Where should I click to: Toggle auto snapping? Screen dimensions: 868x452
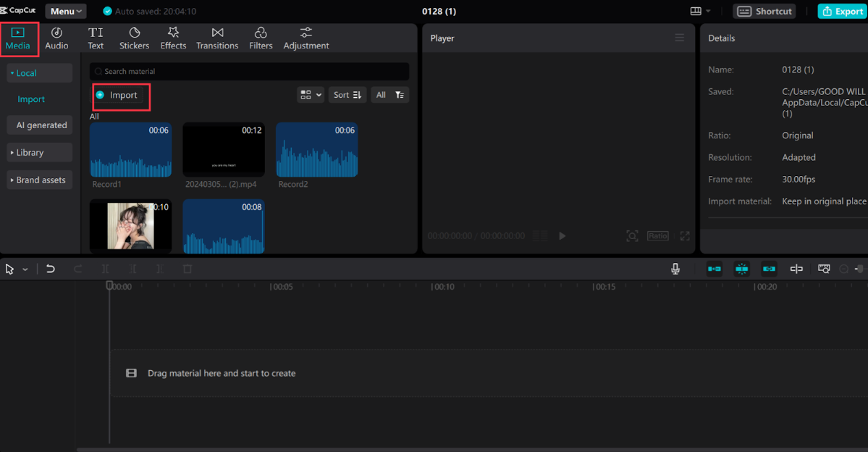pos(742,269)
